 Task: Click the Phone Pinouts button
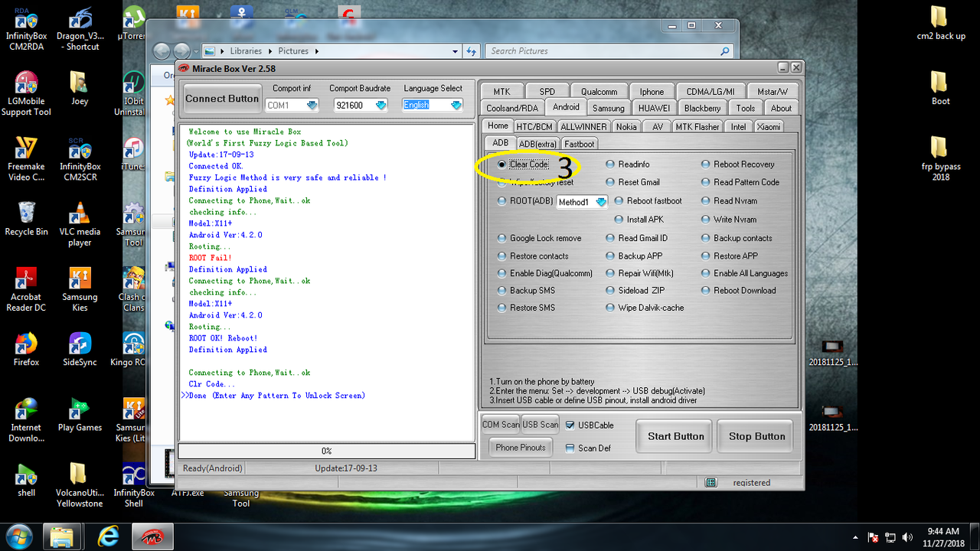pyautogui.click(x=521, y=448)
